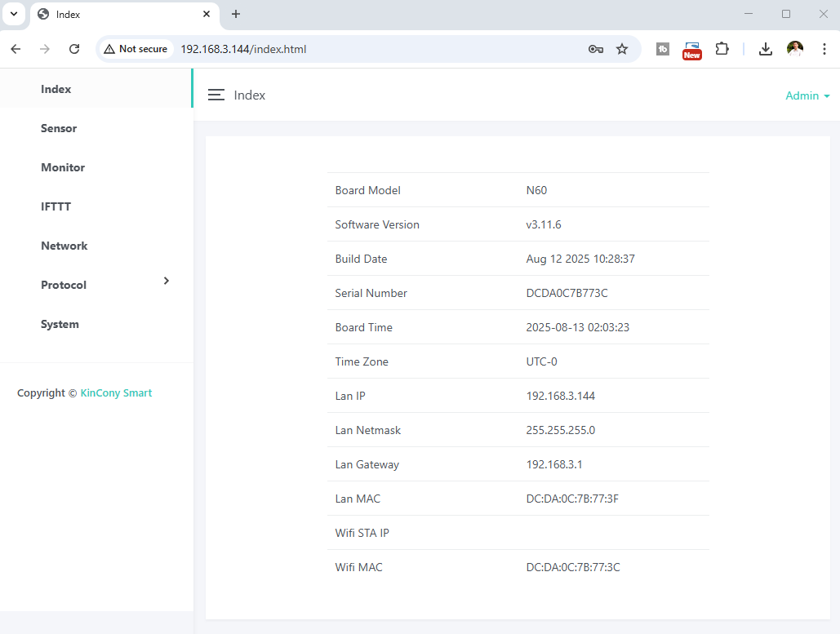Click the Downloads icon in the toolbar

[x=766, y=49]
